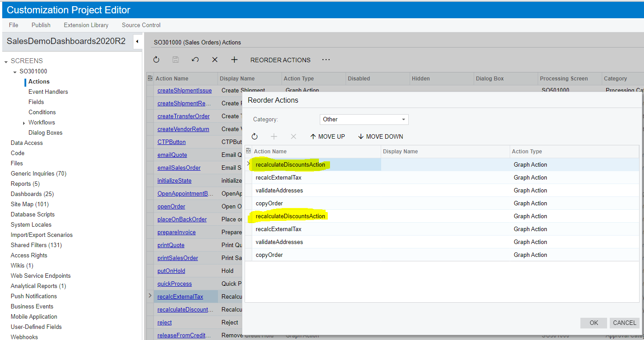Open grid settings icon left of main Action Name header
The width and height of the screenshot is (644, 340).
pyautogui.click(x=150, y=78)
